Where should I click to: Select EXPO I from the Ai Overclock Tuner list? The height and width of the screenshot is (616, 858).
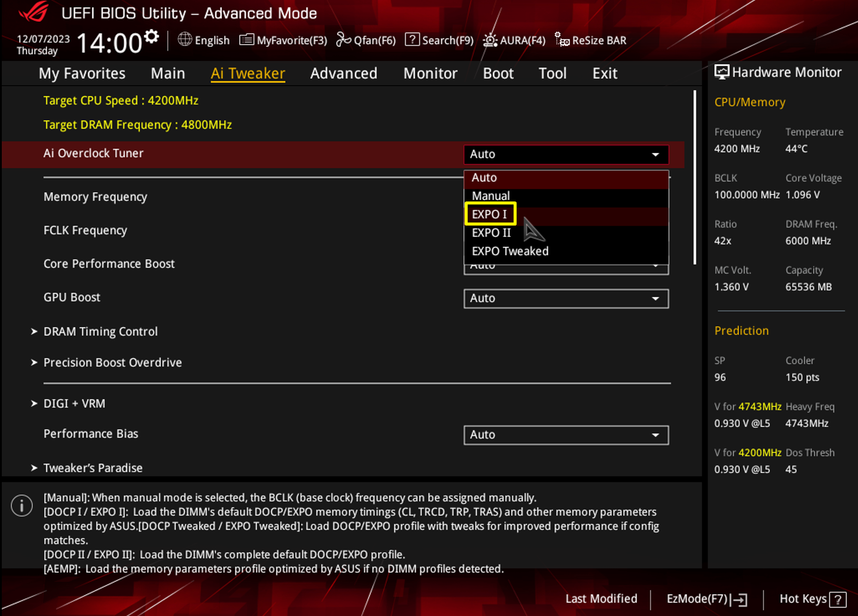coord(490,213)
